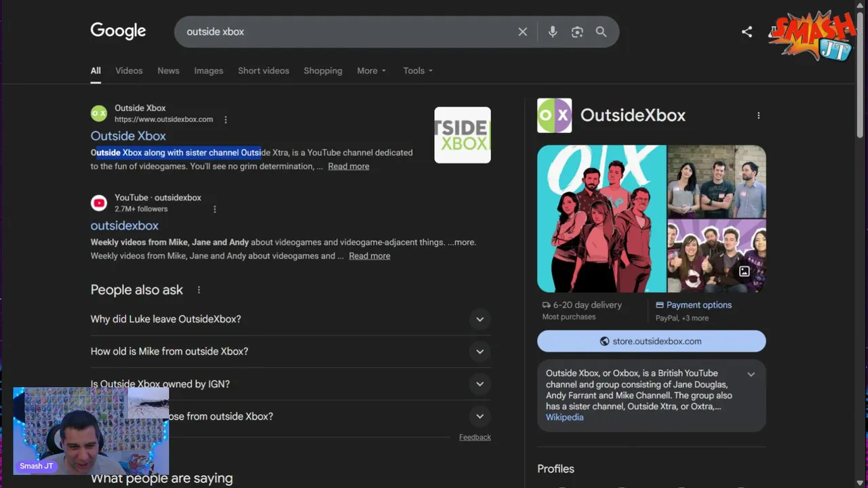Click the '2.7M+ followers' text
The width and height of the screenshot is (868, 488).
(x=141, y=209)
